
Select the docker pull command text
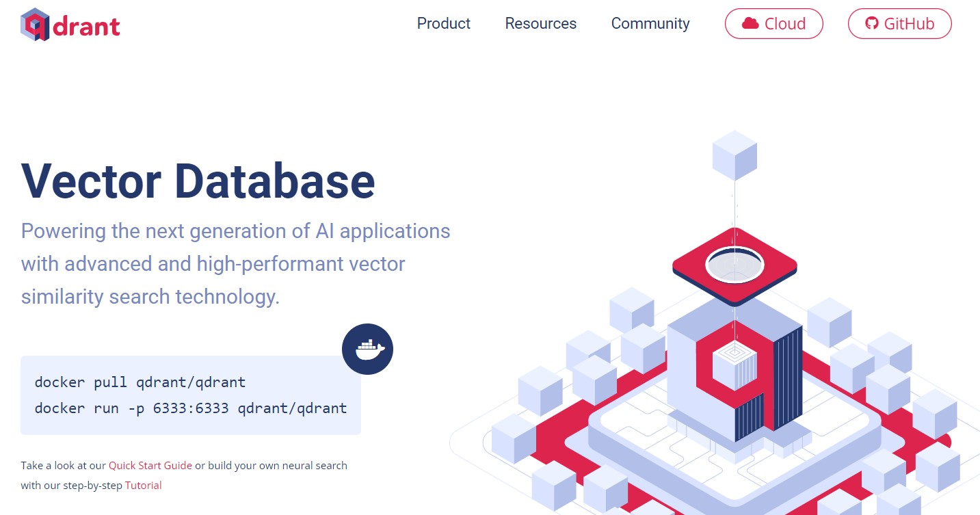(x=140, y=382)
